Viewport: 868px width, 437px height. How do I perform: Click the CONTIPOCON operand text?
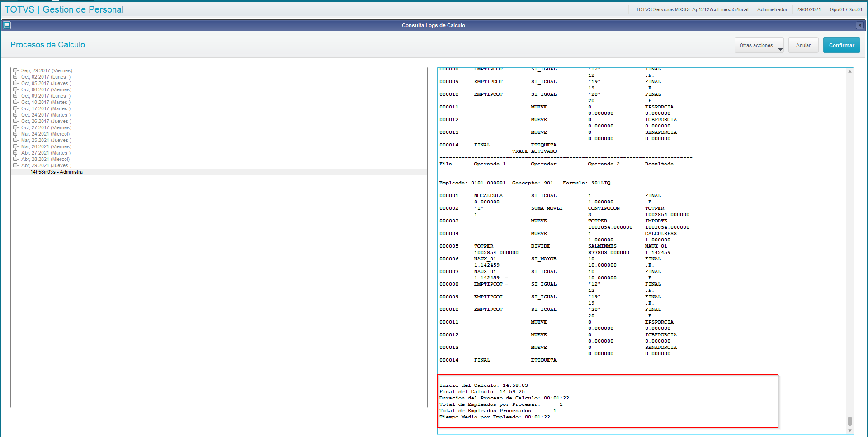pos(604,208)
